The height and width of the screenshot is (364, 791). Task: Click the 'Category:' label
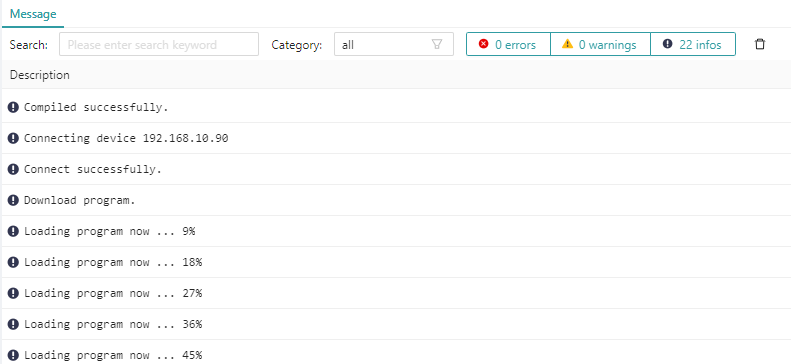click(297, 45)
